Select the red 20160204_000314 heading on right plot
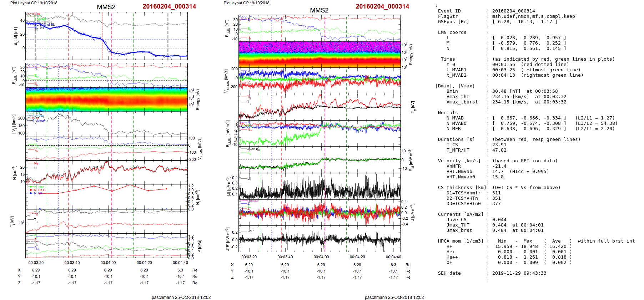Screen dimensions: 644x300 pyautogui.click(x=382, y=6)
